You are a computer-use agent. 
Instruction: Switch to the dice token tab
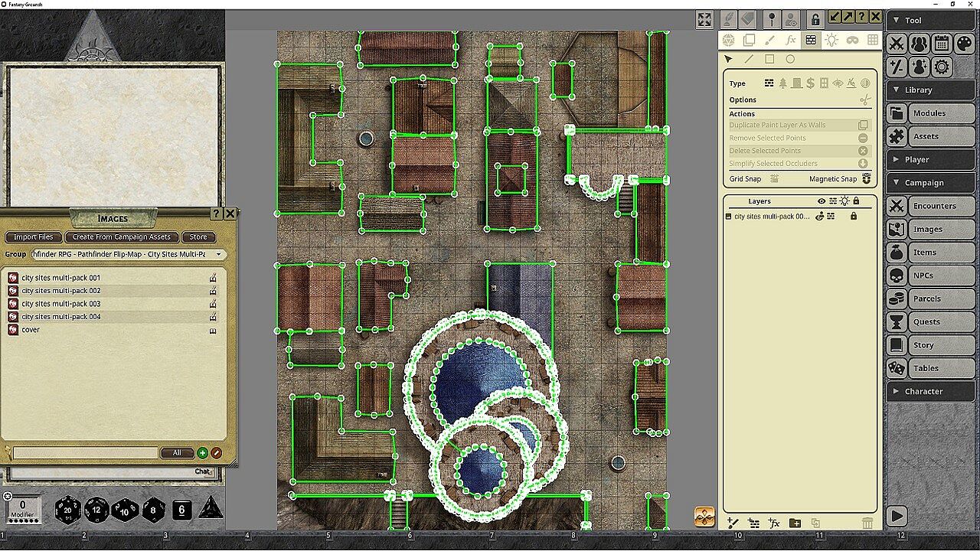(x=729, y=40)
